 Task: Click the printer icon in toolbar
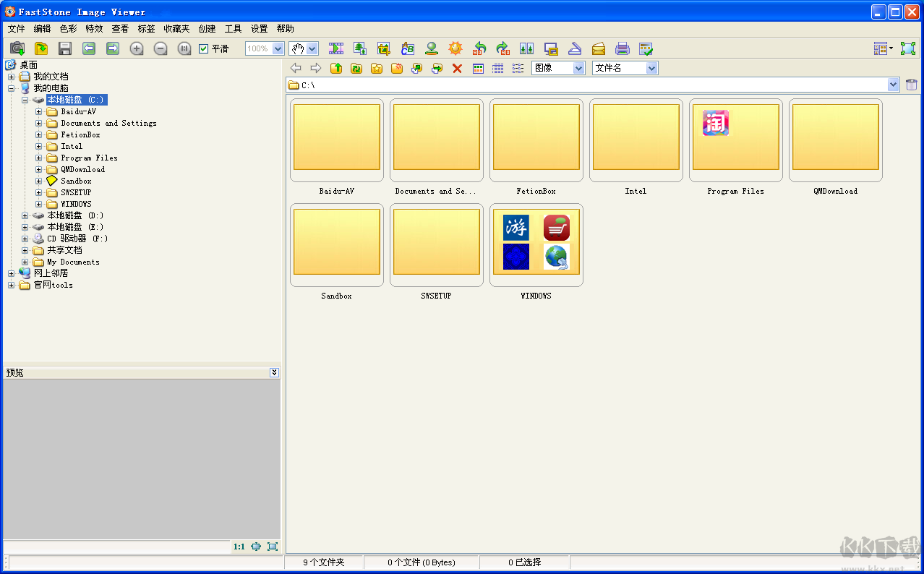(622, 48)
